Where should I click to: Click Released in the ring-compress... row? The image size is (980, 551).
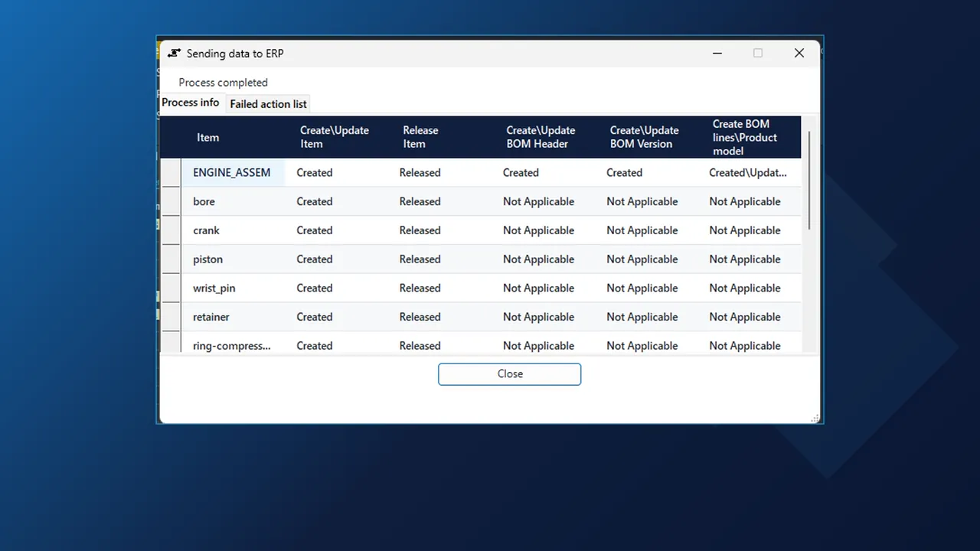pyautogui.click(x=420, y=346)
